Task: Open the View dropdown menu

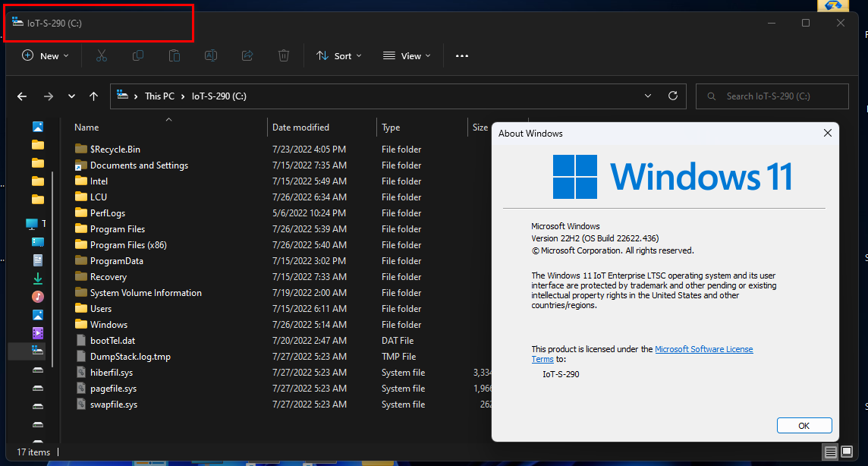Action: 407,56
